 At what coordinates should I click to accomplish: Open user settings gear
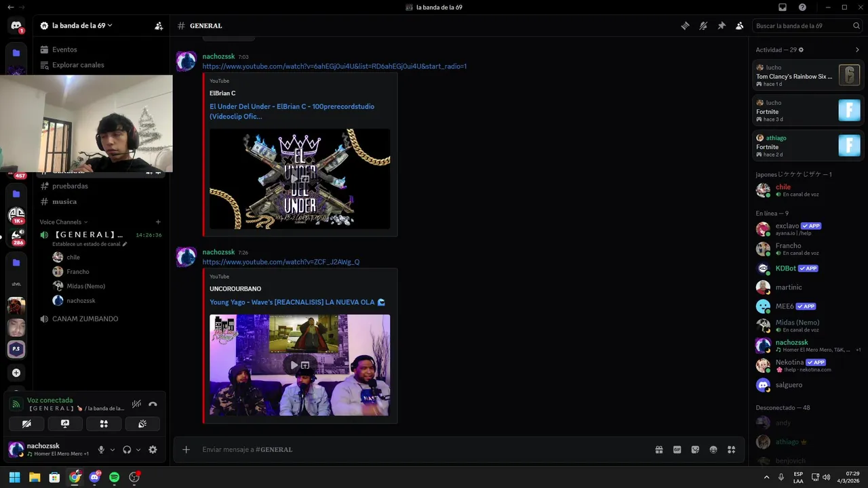[x=153, y=449]
